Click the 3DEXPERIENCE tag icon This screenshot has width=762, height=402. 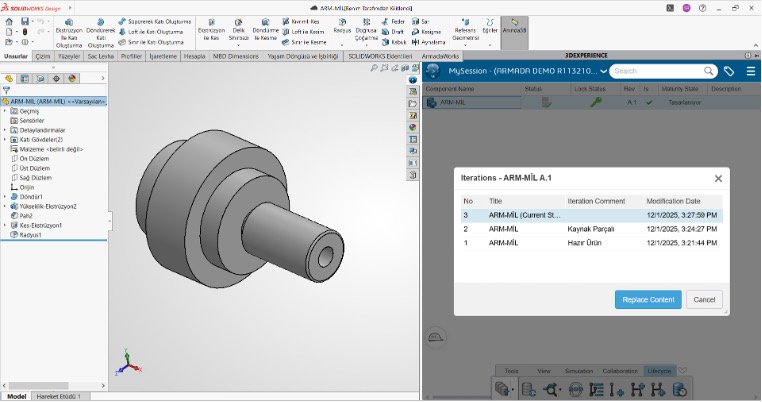click(x=730, y=71)
